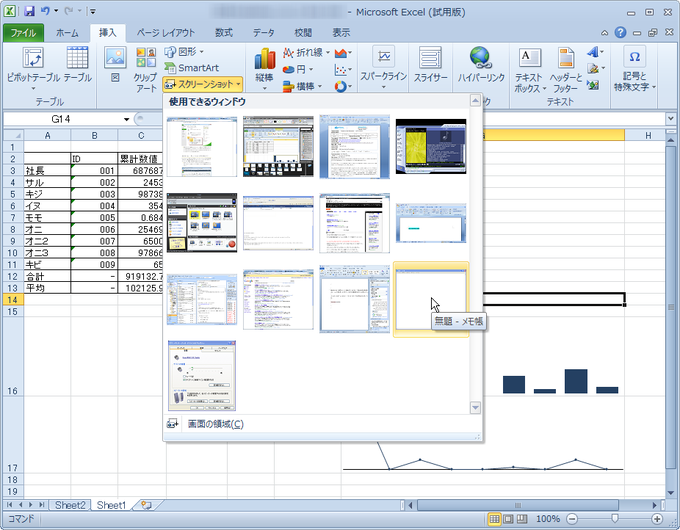Insert a Hyperlink
680x530 pixels.
pyautogui.click(x=481, y=65)
